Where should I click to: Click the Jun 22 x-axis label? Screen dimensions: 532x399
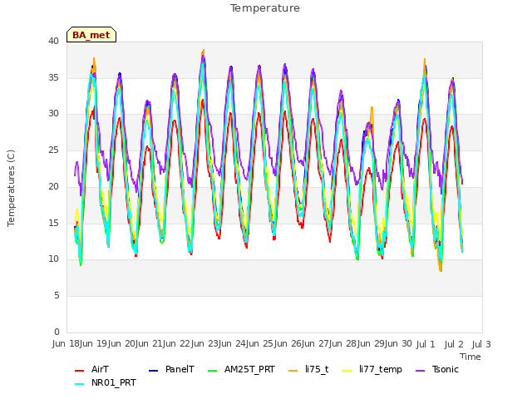177,344
